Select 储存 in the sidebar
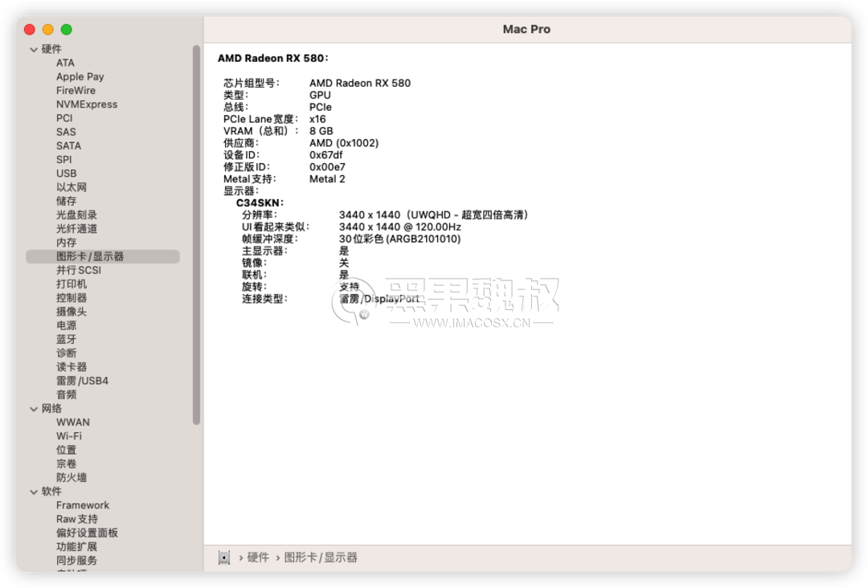868x588 pixels. click(67, 202)
